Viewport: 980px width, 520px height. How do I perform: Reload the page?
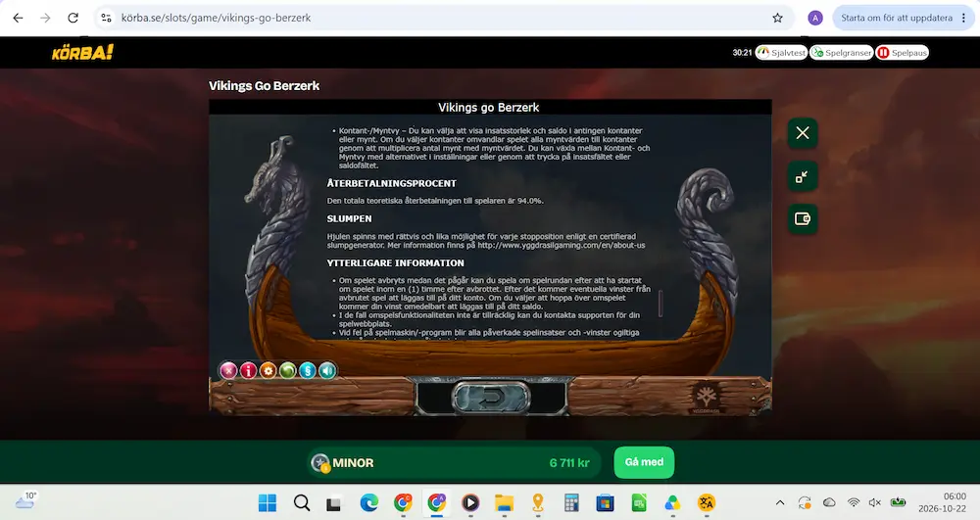[73, 18]
